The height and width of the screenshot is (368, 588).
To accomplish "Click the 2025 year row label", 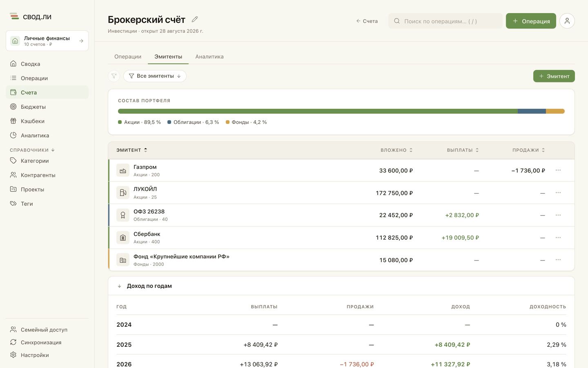I will tap(124, 345).
